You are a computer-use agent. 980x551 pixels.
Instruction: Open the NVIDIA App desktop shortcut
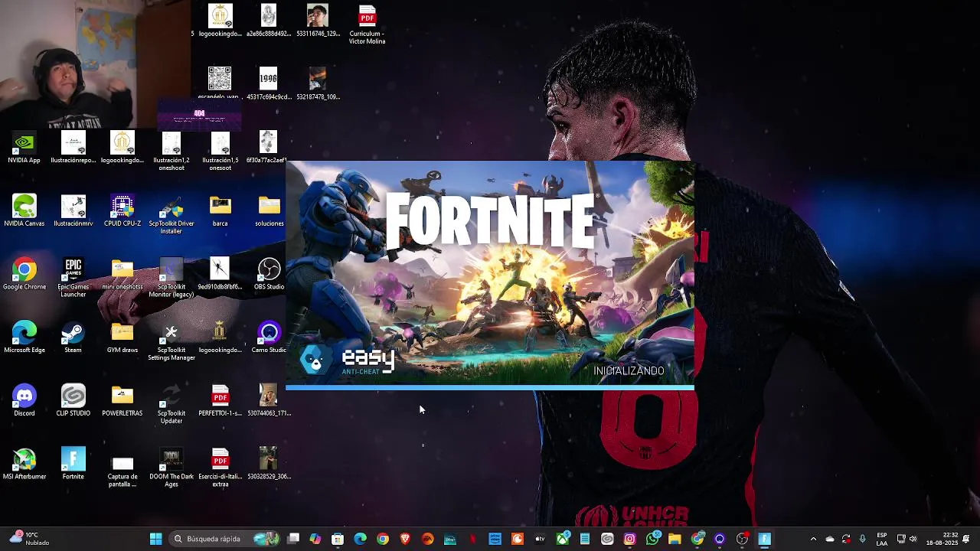[24, 148]
